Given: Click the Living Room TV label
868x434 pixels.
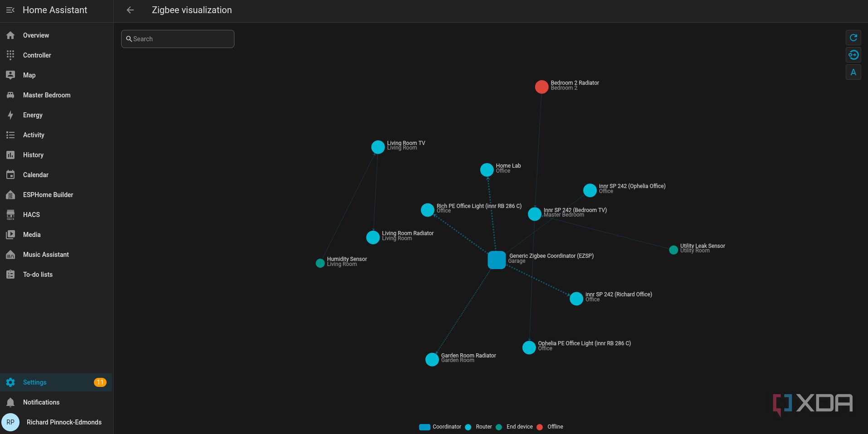Looking at the screenshot, I should (x=406, y=143).
